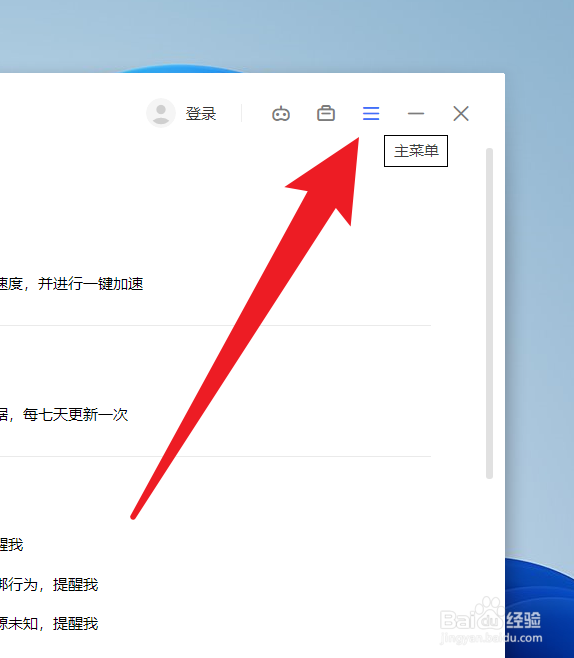This screenshot has height=658, width=574.
Task: Minimize the application window
Action: (416, 113)
